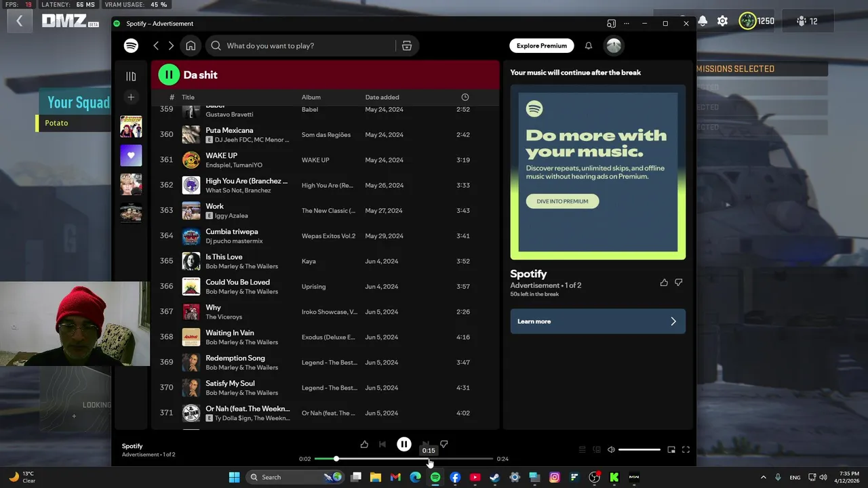Open the Learn more banner
Viewport: 868px width, 488px height.
tap(597, 321)
